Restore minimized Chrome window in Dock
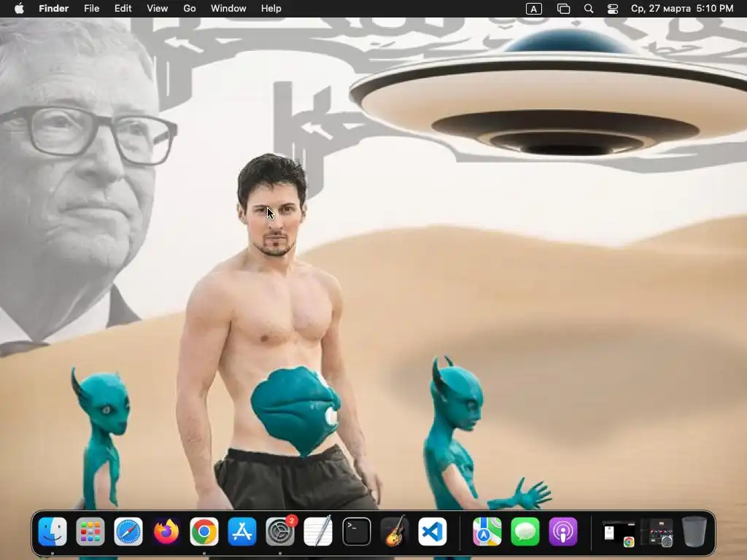The height and width of the screenshot is (560, 747). 618,532
